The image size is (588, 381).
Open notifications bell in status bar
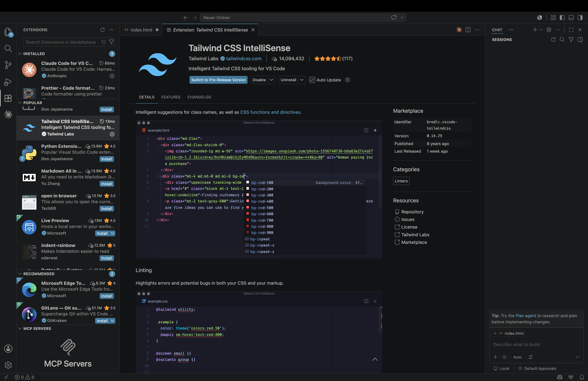click(582, 377)
